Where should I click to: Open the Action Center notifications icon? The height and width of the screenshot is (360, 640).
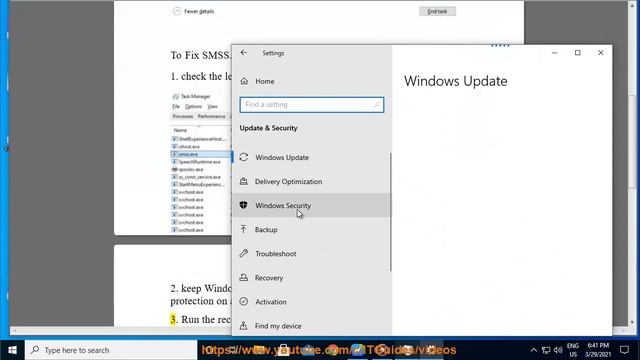coord(624,350)
